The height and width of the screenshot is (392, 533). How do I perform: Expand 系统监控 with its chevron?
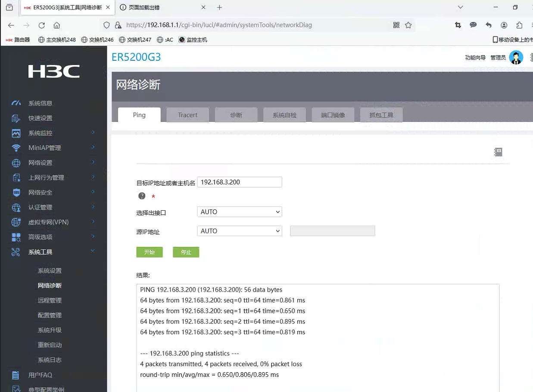(93, 133)
